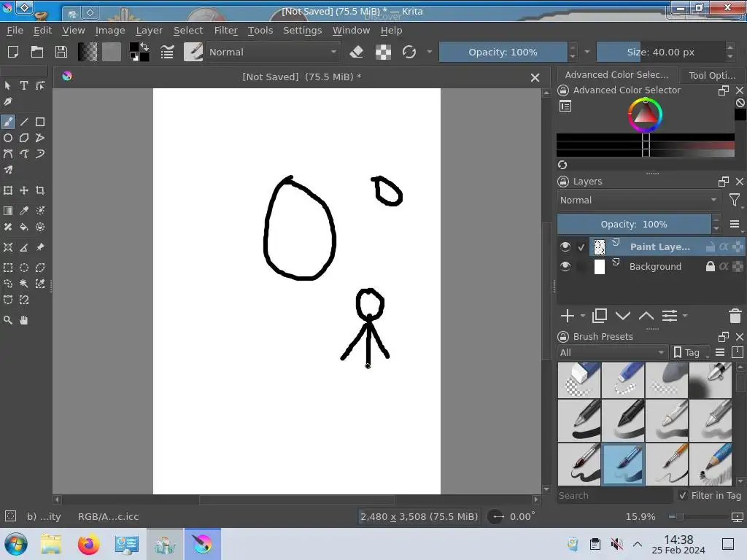
Task: Open the Settings menu
Action: [x=303, y=31]
